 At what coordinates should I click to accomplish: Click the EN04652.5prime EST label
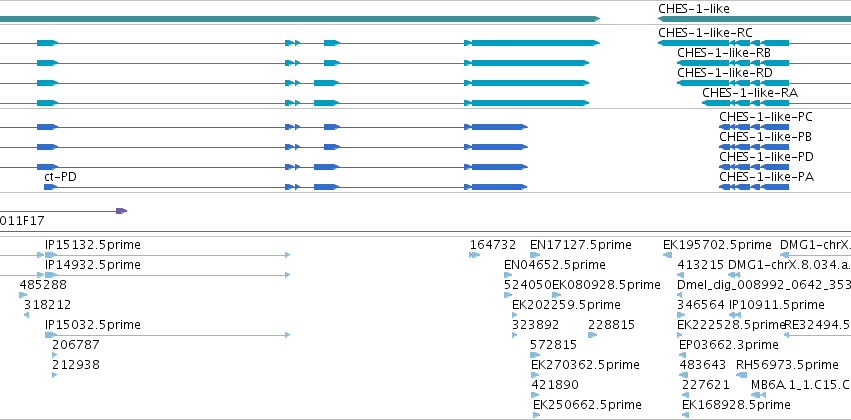pos(555,265)
